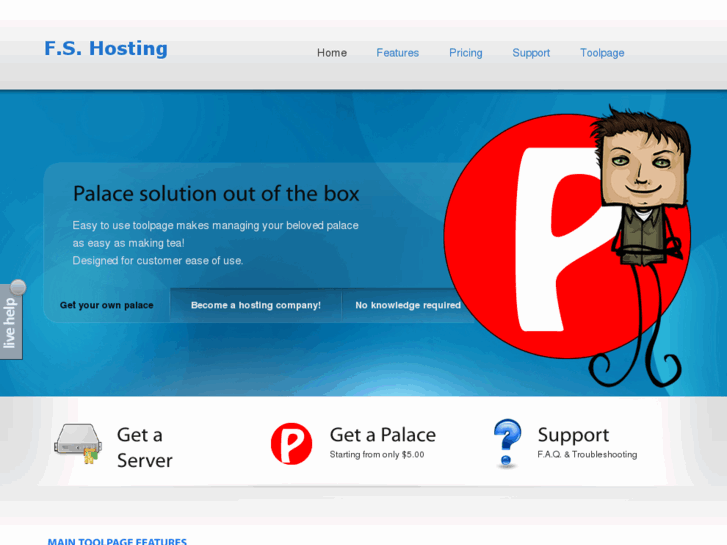Click 'Designed for customer ease of use.' text
This screenshot has height=545, width=727.
pyautogui.click(x=158, y=261)
